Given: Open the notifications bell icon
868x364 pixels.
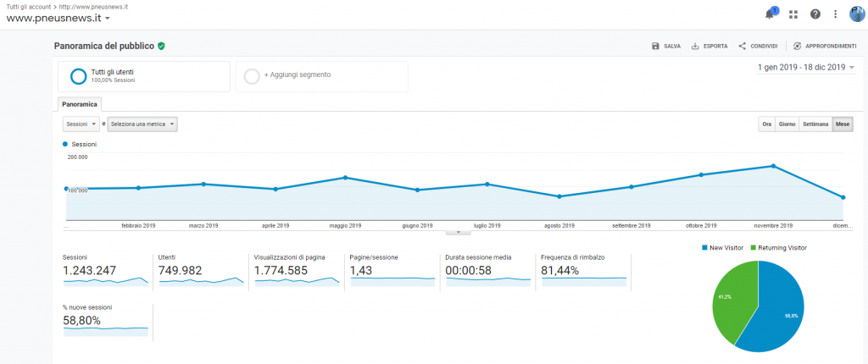Looking at the screenshot, I should [x=770, y=14].
